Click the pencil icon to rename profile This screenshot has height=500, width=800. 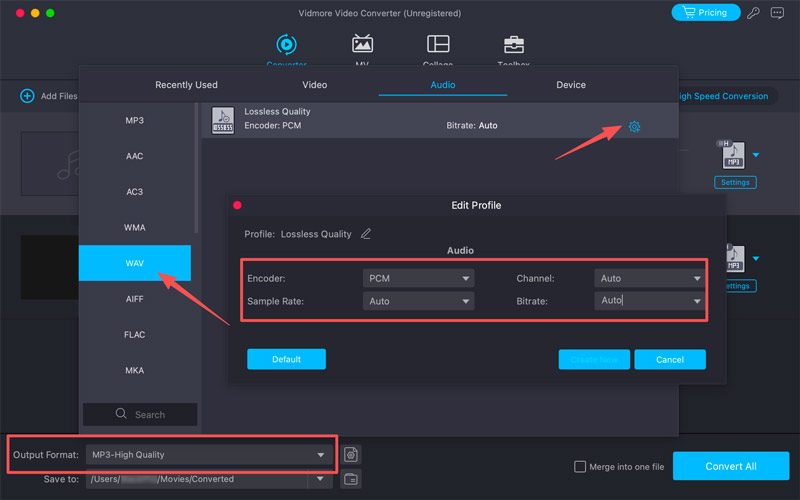tap(366, 234)
